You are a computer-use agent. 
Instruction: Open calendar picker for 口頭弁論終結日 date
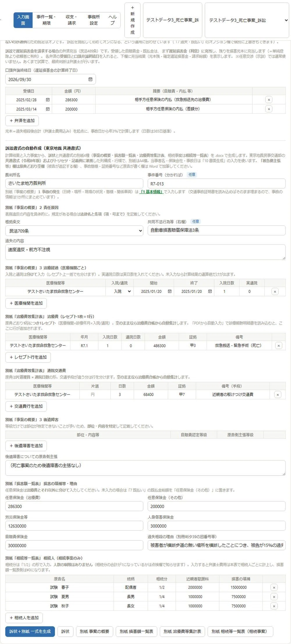pyautogui.click(x=90, y=79)
